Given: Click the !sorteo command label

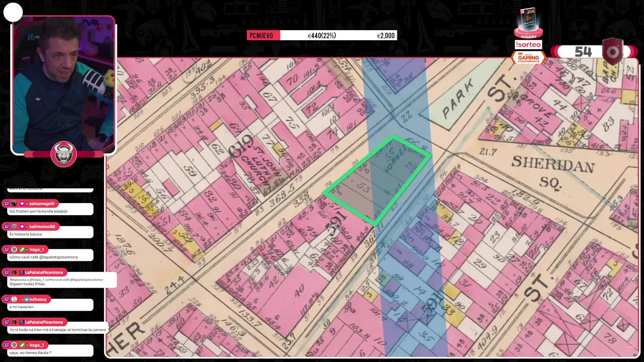Looking at the screenshot, I should (x=528, y=45).
